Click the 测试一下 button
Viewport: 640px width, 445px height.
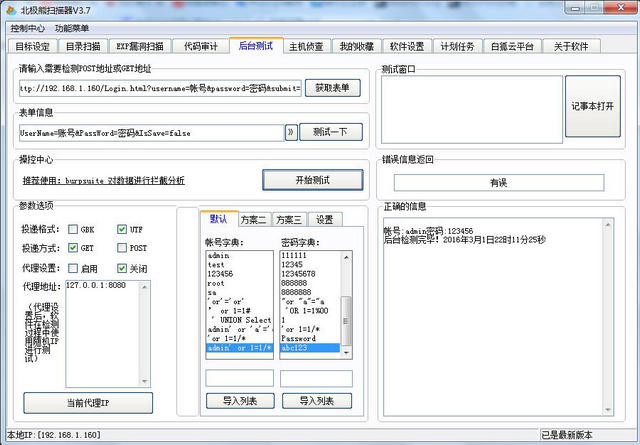tap(331, 132)
